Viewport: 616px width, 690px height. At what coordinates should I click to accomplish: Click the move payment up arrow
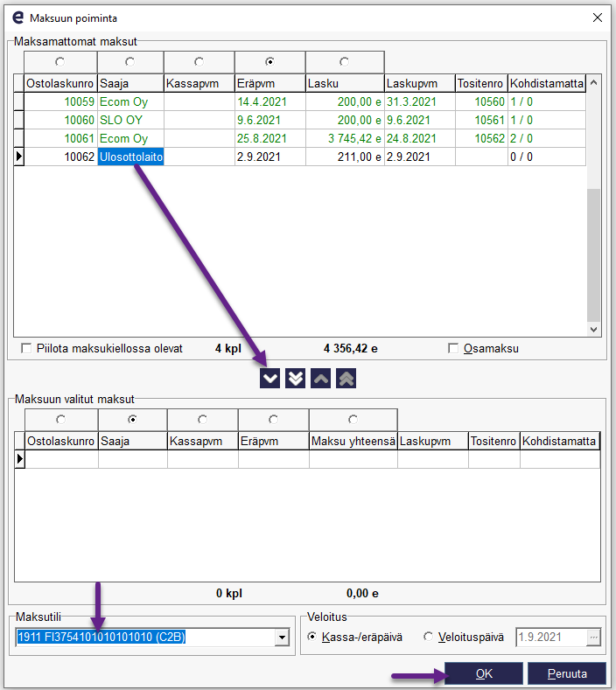point(322,378)
